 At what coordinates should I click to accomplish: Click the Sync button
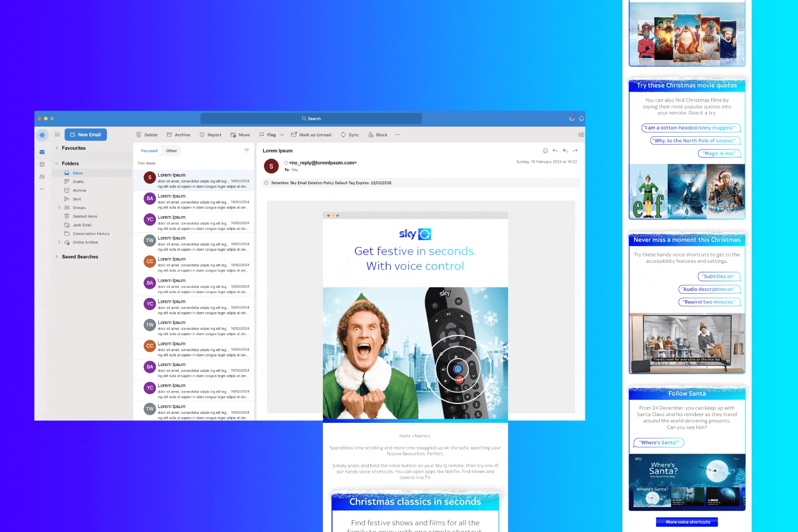[350, 135]
